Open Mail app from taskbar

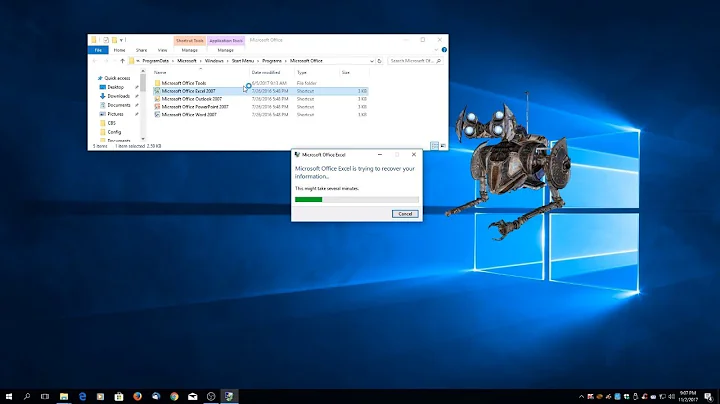(x=192, y=396)
